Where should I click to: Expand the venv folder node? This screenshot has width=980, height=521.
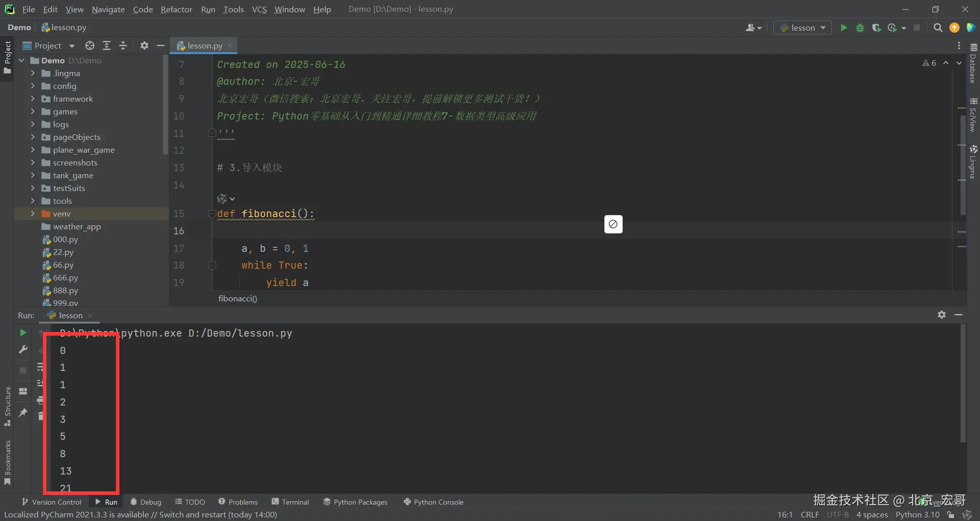tap(33, 214)
